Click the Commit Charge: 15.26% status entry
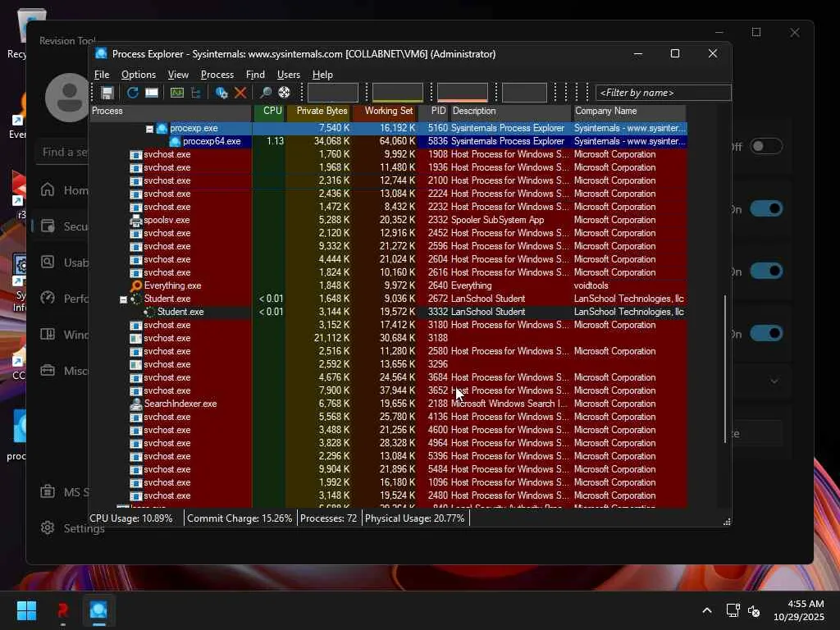 point(240,518)
